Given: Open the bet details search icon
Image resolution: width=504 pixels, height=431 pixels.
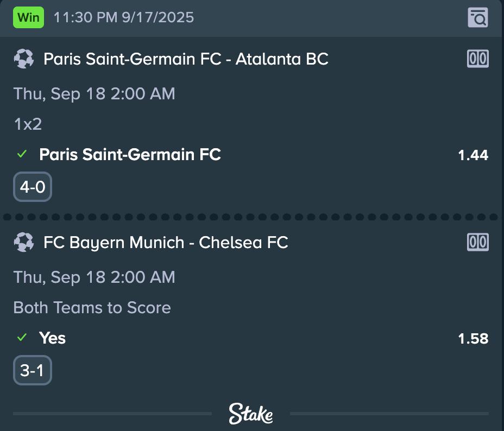Looking at the screenshot, I should [477, 17].
